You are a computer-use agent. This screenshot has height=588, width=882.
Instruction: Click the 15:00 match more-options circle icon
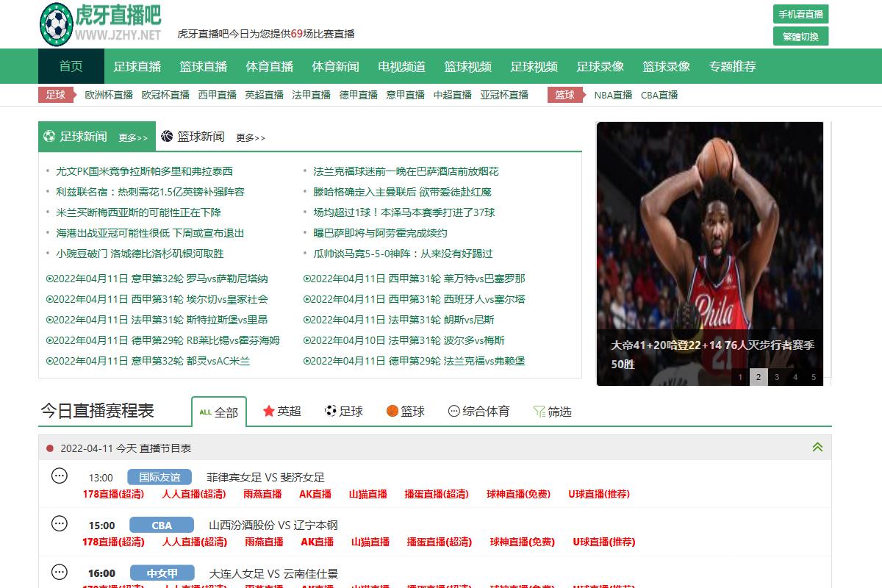tap(60, 524)
